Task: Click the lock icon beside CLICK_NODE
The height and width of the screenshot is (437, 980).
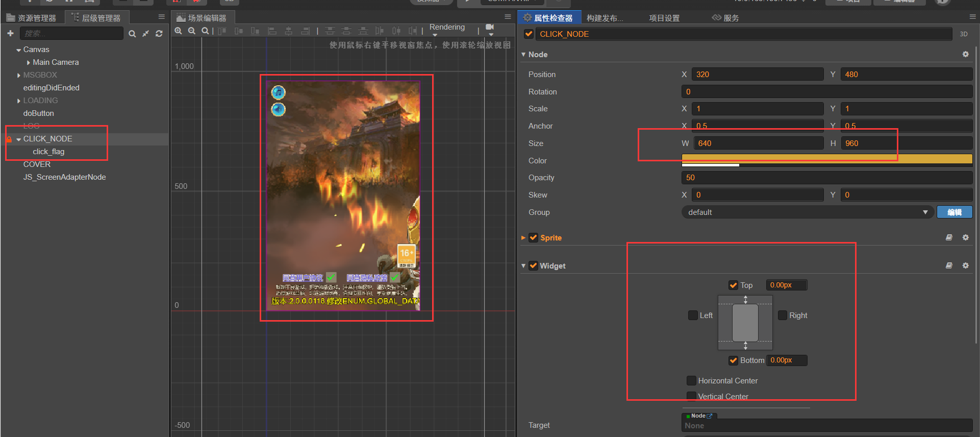Action: [x=9, y=139]
